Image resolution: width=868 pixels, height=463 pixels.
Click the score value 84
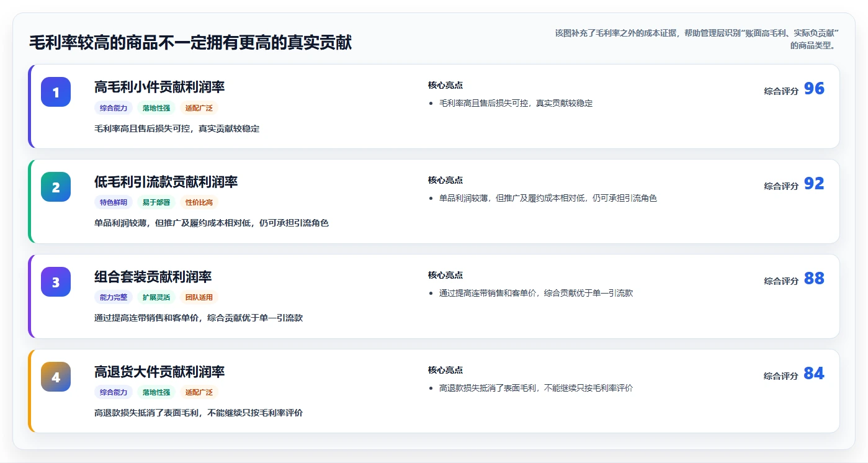pos(814,374)
